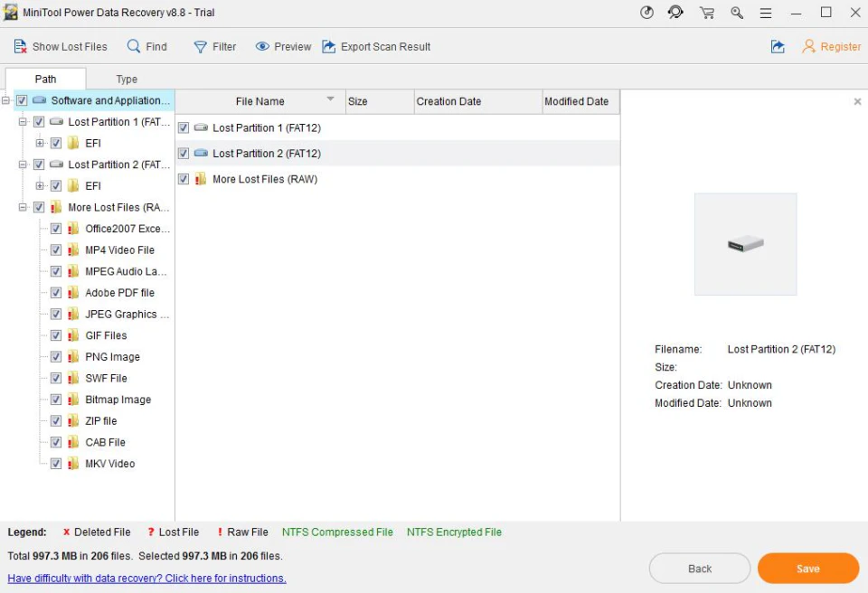Click the headset support icon
The image size is (868, 593).
click(675, 13)
